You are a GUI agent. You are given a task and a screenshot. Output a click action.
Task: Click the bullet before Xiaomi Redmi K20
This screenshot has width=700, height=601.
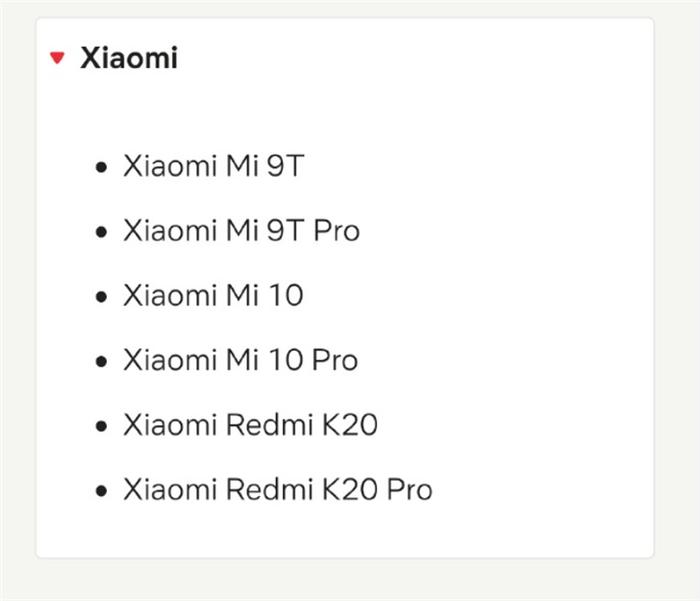coord(101,426)
